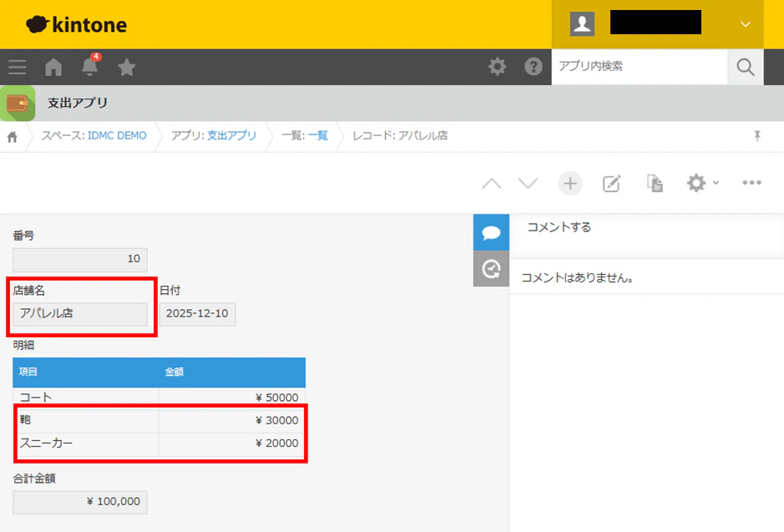This screenshot has width=784, height=532.
Task: Click the ¥ 30000 amount cell
Action: [232, 420]
